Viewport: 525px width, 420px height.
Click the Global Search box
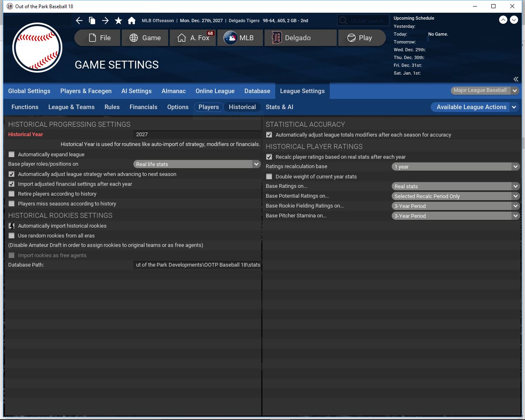(x=363, y=21)
